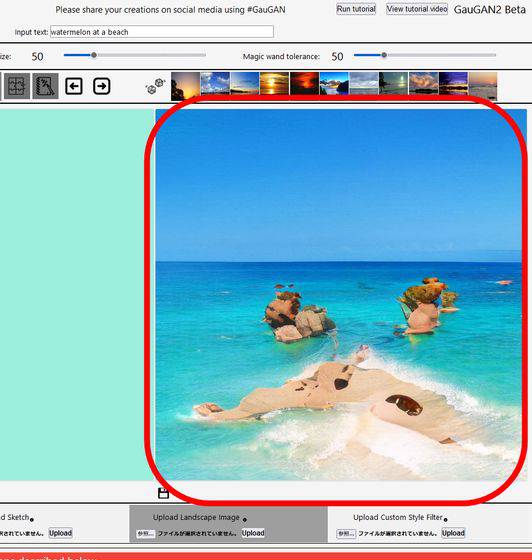Click the browse file button for Landscape Image
Screen dimensions: 532x560
point(146,534)
